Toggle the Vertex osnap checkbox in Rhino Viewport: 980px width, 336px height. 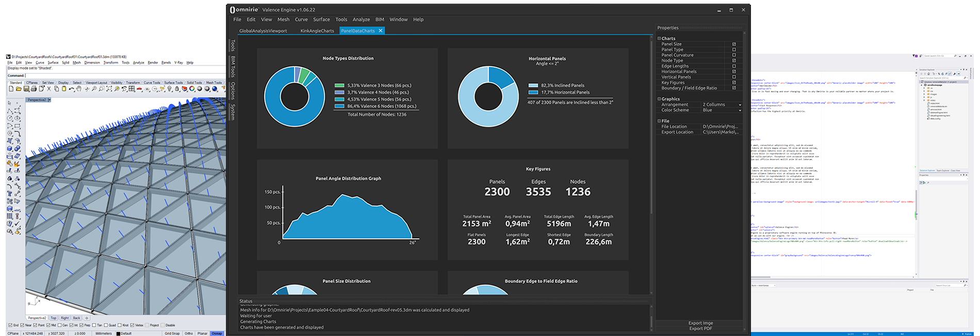(132, 325)
